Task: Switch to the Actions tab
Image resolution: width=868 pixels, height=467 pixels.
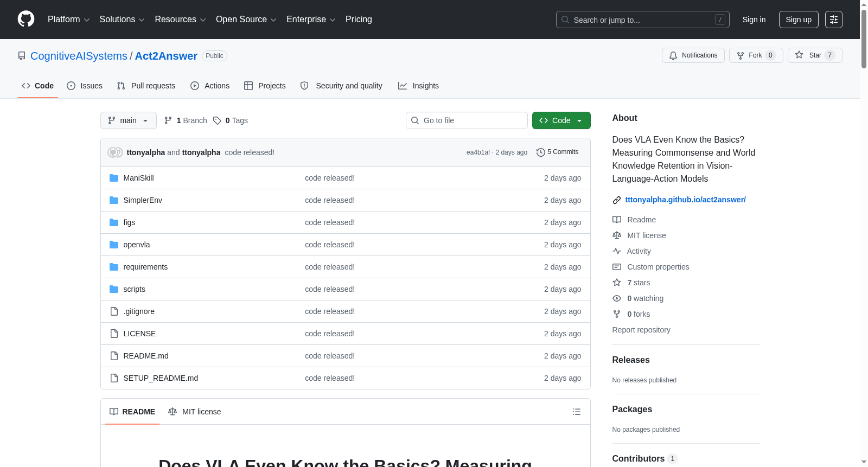Action: 210,86
